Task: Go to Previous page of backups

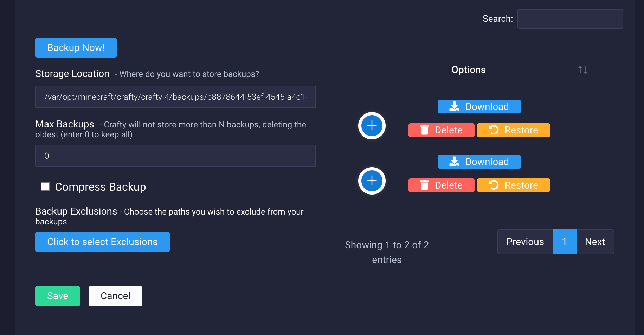Action: (x=525, y=242)
